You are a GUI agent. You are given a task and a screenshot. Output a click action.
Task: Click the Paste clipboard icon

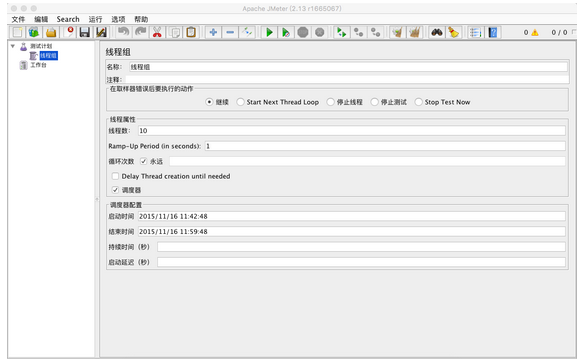pyautogui.click(x=191, y=32)
